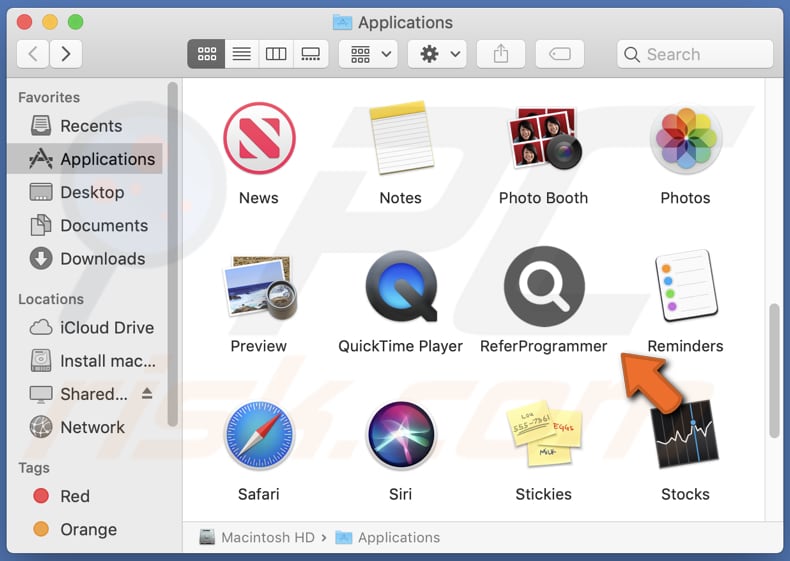Switch to gallery view
This screenshot has width=790, height=561.
point(310,54)
